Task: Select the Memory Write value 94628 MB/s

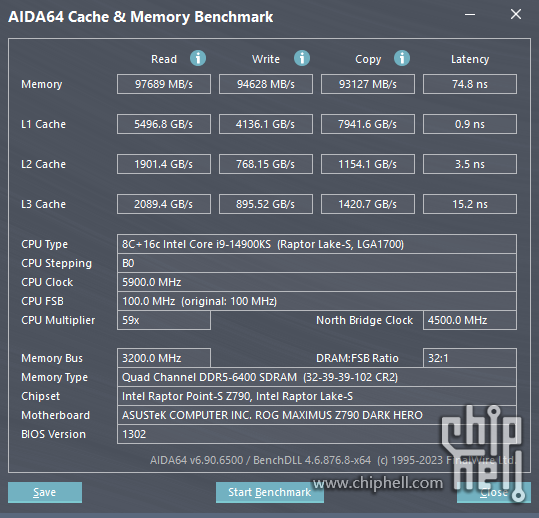Action: (x=266, y=84)
